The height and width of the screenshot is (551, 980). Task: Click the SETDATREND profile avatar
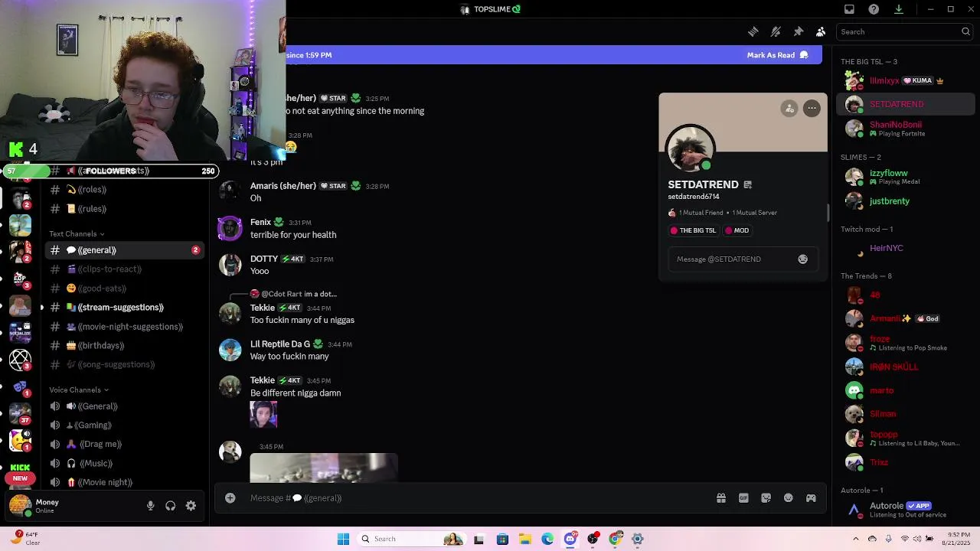(690, 149)
